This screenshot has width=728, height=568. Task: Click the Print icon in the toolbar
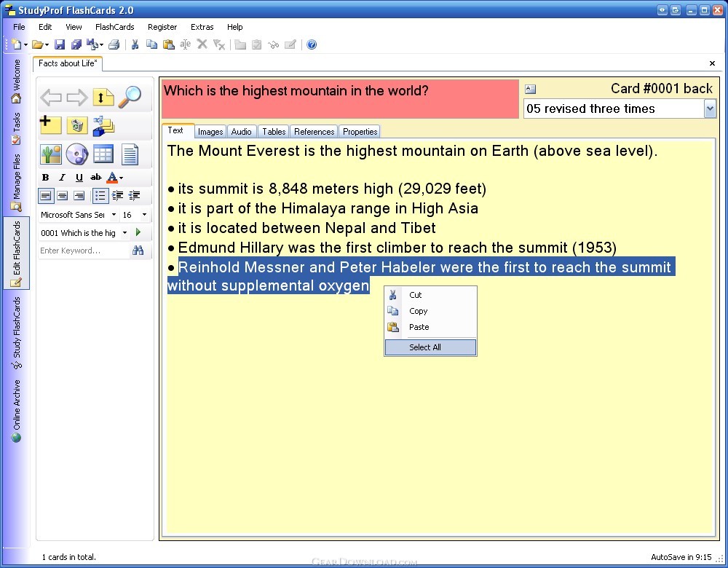pyautogui.click(x=114, y=44)
